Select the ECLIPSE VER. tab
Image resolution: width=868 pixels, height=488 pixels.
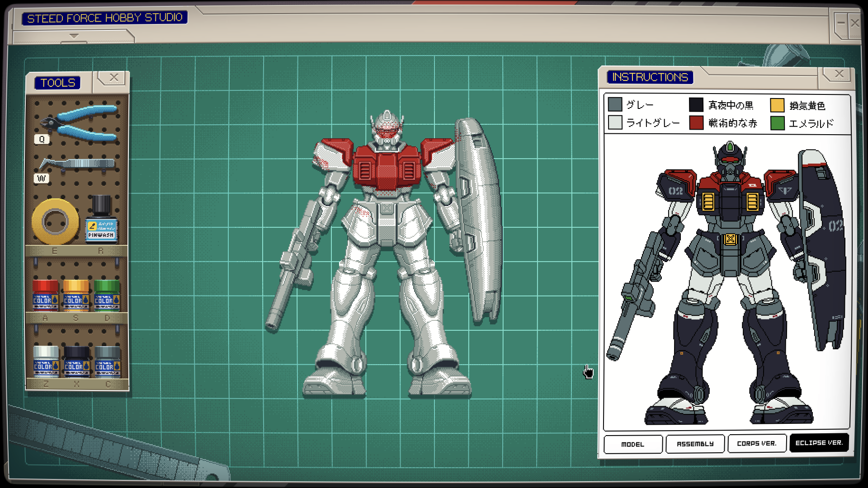pyautogui.click(x=819, y=443)
